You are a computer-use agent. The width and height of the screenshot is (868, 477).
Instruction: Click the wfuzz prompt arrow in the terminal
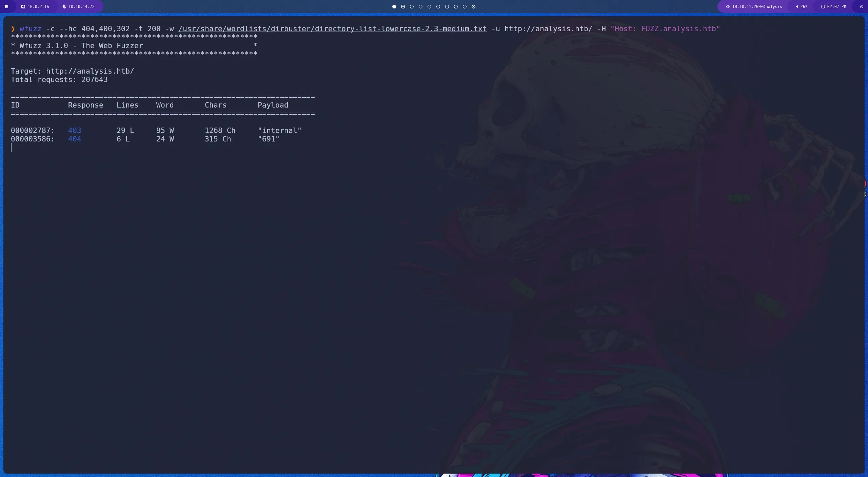click(x=13, y=29)
